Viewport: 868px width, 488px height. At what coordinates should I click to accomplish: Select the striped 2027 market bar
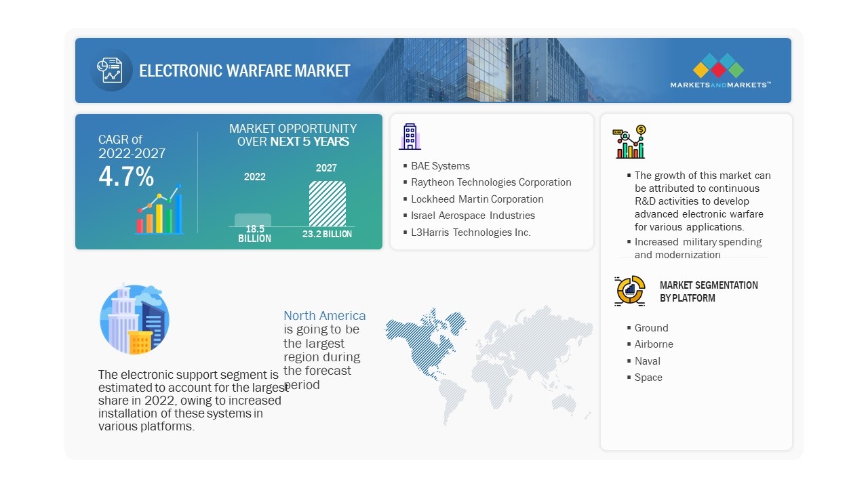coord(327,203)
